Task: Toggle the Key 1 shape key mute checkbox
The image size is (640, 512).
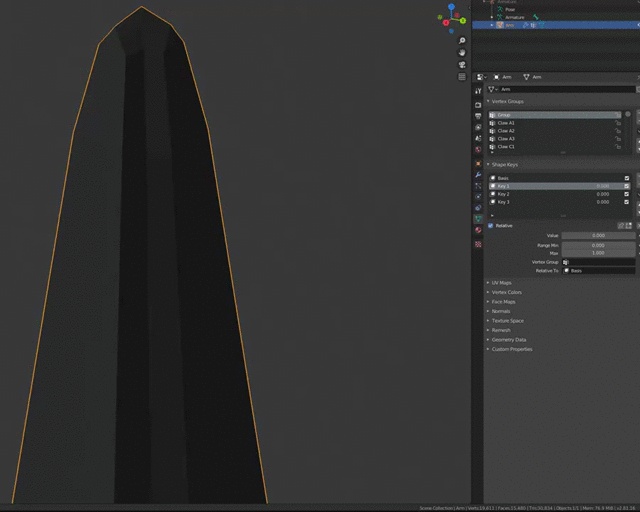Action: (627, 186)
